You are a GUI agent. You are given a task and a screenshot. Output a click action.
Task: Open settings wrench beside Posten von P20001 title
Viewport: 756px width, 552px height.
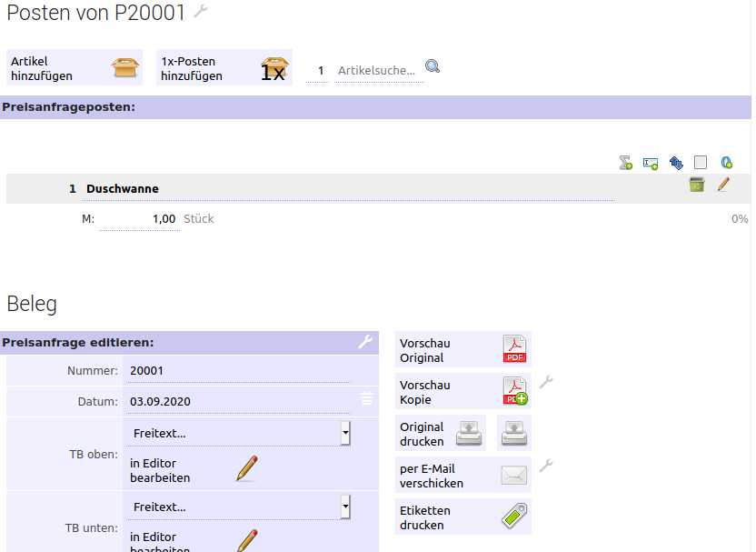point(201,11)
